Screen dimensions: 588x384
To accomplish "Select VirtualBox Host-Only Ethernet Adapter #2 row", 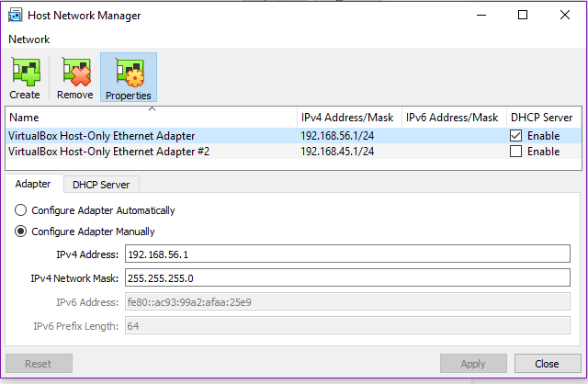I will point(293,152).
